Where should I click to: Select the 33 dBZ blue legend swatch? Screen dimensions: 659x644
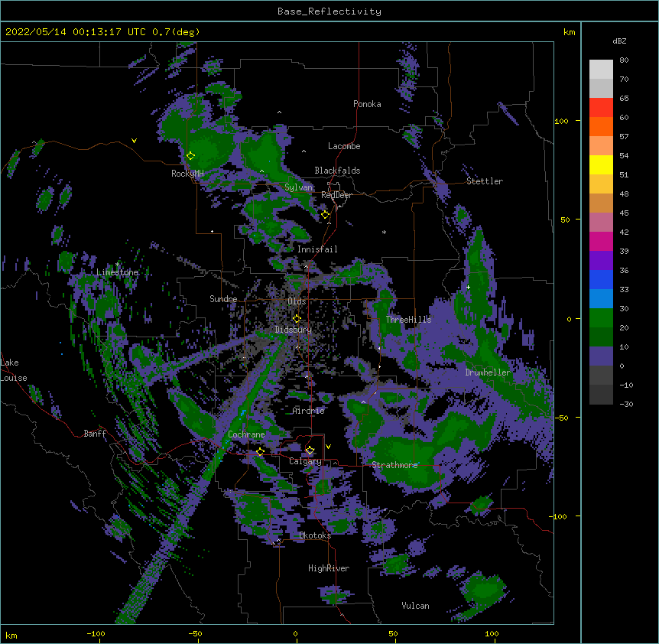(x=601, y=280)
